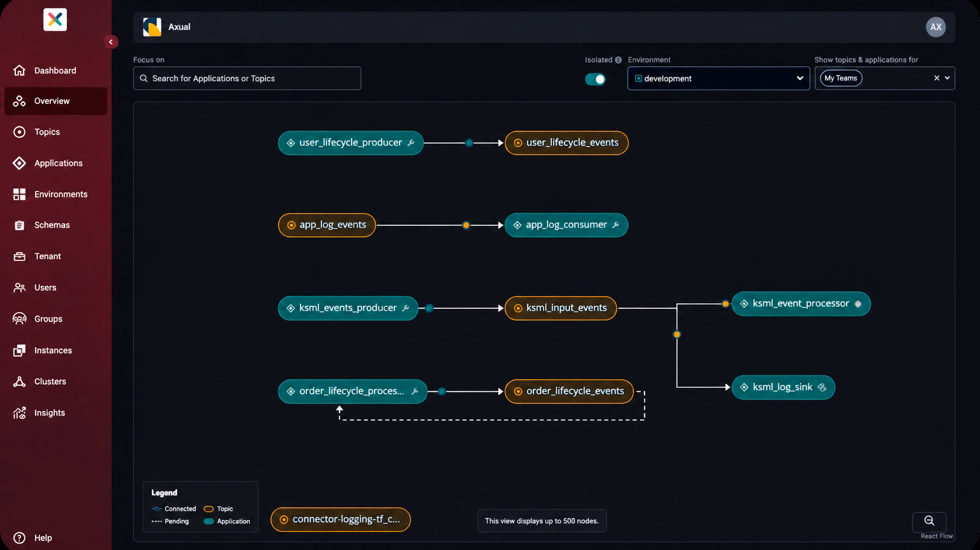Click the connector-logging-tf_c... topic node

pyautogui.click(x=341, y=519)
